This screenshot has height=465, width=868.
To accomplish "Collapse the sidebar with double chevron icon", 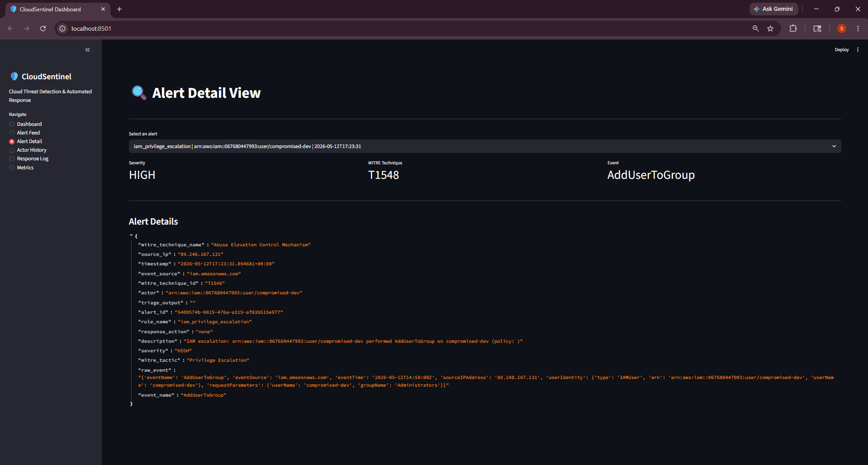I will point(88,50).
